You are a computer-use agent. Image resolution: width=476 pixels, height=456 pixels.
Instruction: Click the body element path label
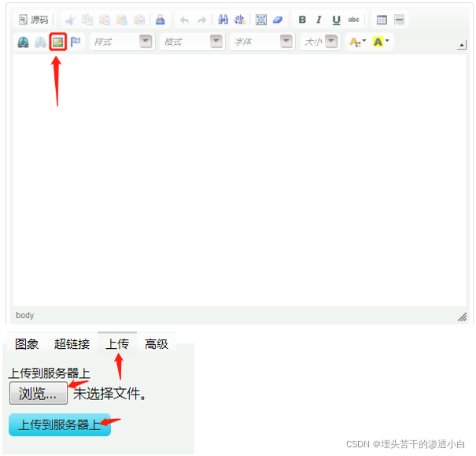(25, 315)
